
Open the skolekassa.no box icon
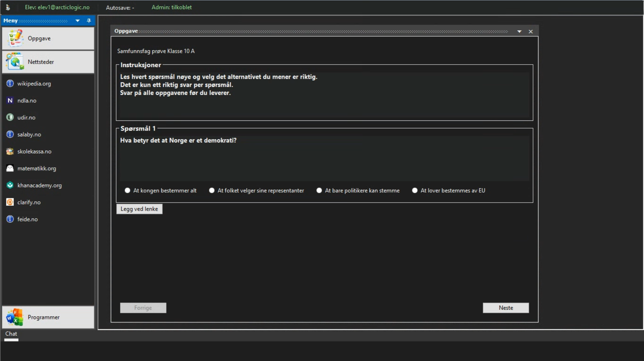[10, 151]
